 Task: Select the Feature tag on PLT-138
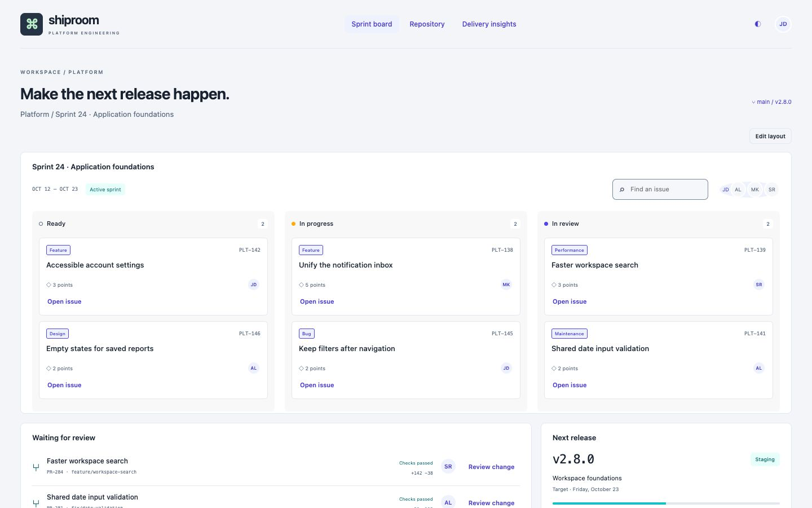click(x=311, y=250)
